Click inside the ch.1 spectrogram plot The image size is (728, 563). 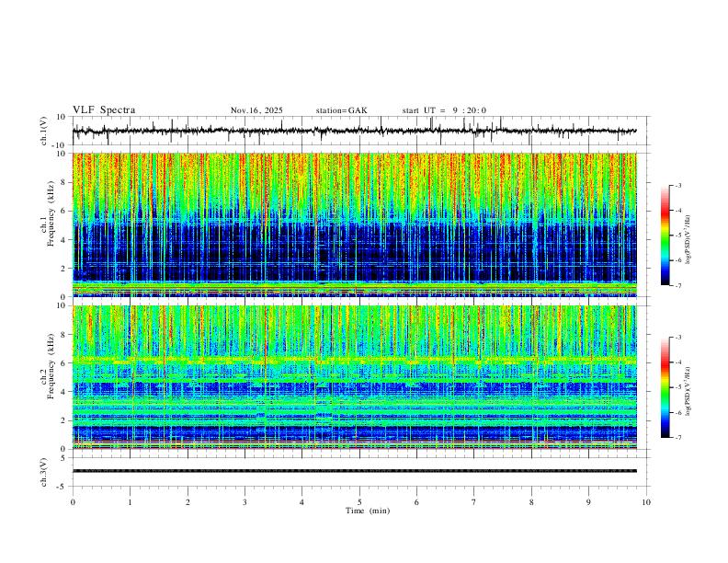355,224
